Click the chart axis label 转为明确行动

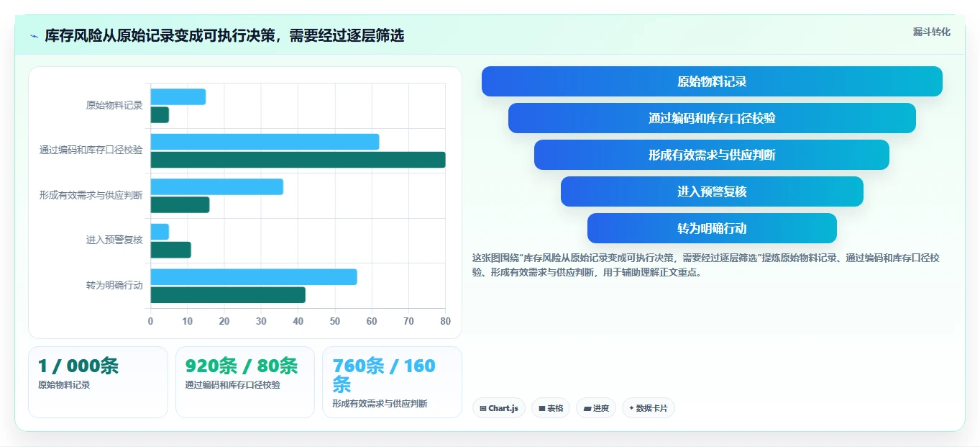tap(114, 286)
